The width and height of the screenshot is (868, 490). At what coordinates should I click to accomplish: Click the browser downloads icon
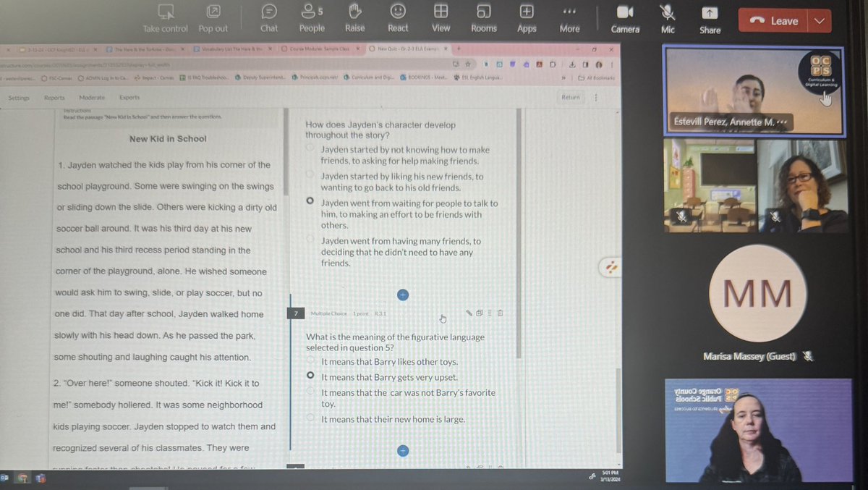(574, 64)
